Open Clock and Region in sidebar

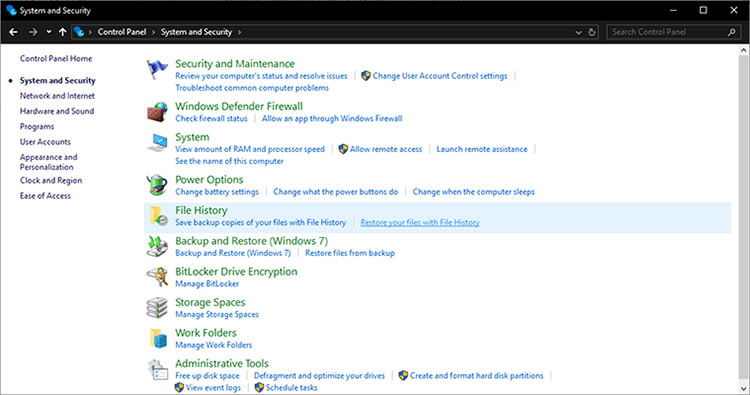(51, 180)
